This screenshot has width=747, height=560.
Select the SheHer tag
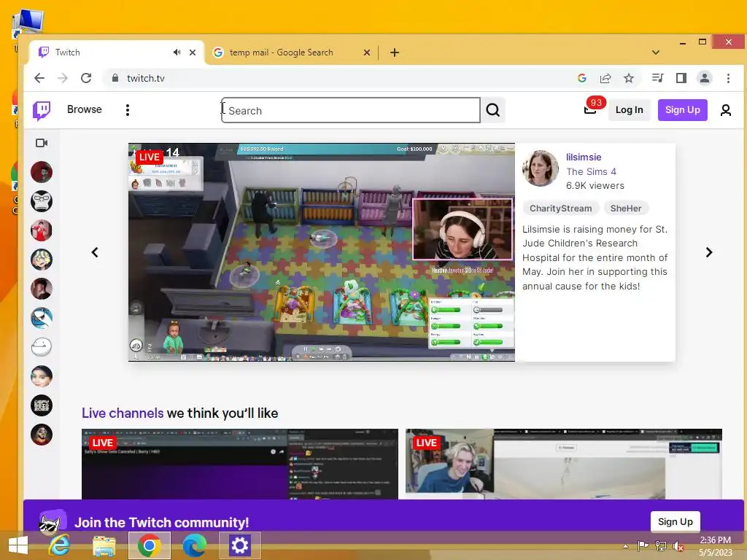coord(626,208)
